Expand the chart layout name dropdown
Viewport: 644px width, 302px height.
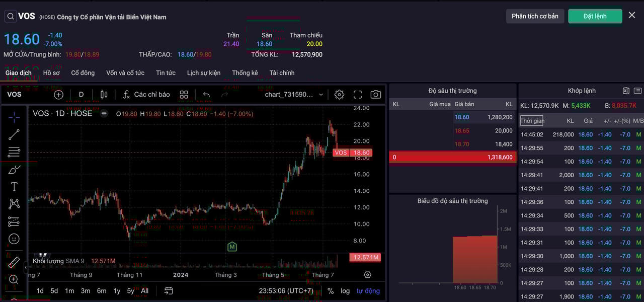point(321,95)
